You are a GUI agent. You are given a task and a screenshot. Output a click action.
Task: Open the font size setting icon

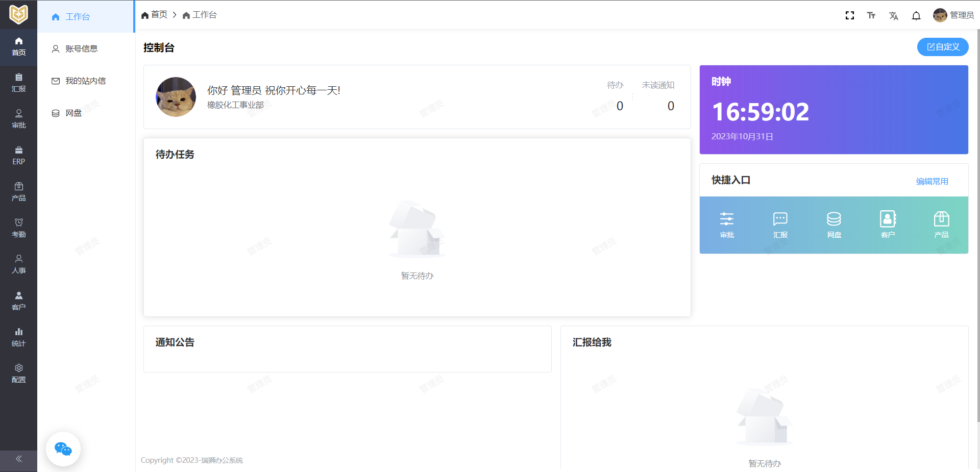[x=871, y=15]
